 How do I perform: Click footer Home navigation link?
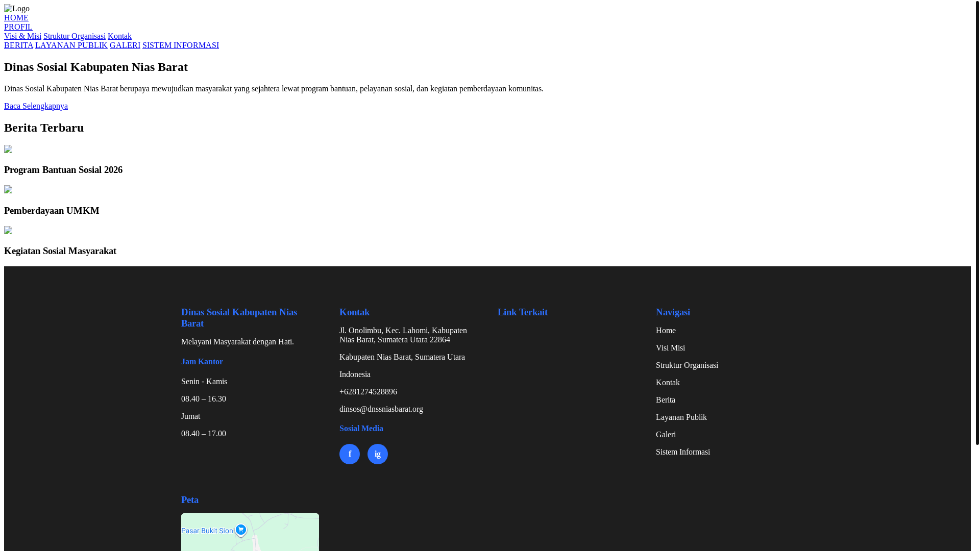coord(666,331)
